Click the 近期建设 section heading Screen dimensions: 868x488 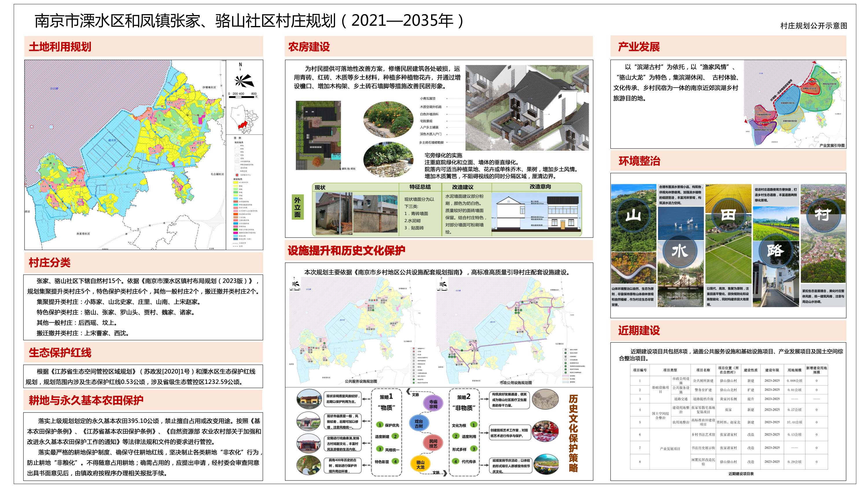pyautogui.click(x=639, y=330)
